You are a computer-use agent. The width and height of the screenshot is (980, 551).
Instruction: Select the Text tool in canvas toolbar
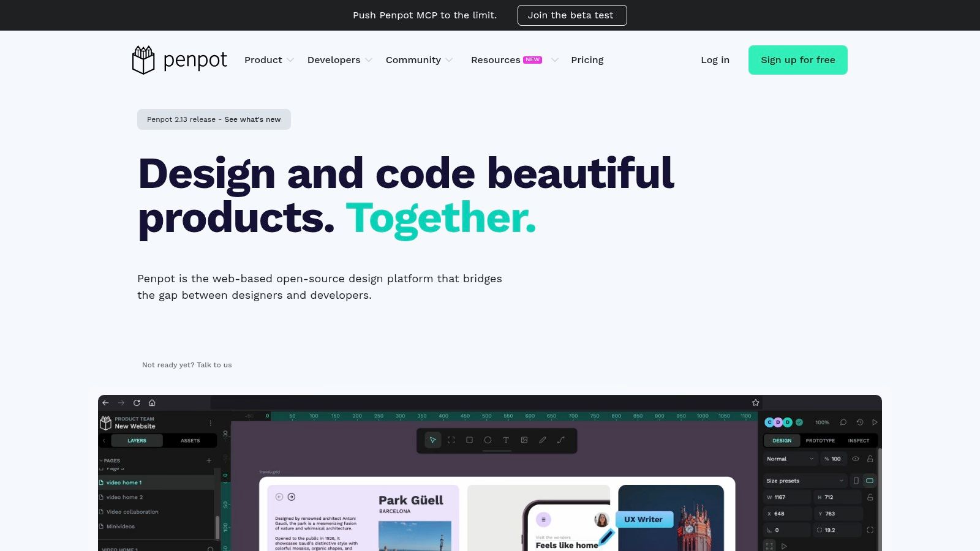pyautogui.click(x=506, y=440)
